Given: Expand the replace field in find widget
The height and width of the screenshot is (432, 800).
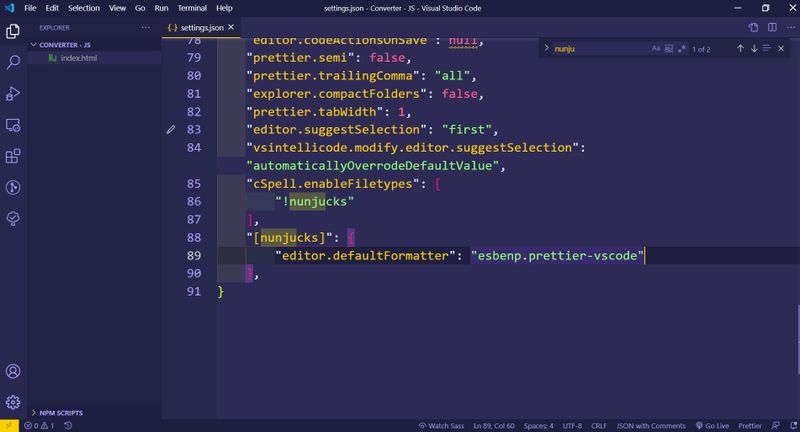Looking at the screenshot, I should [x=546, y=48].
